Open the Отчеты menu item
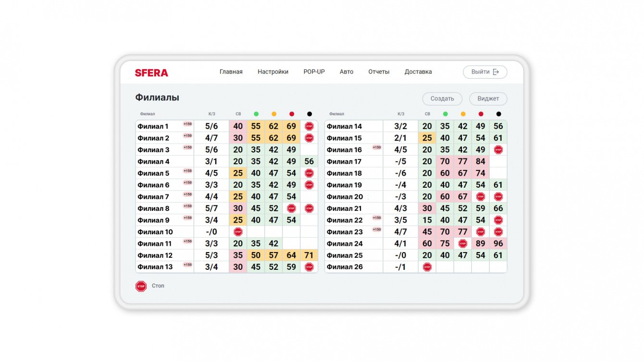 [x=379, y=72]
